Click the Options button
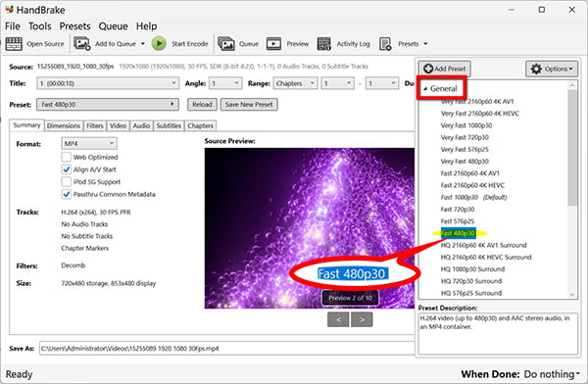The width and height of the screenshot is (588, 384). coord(552,69)
